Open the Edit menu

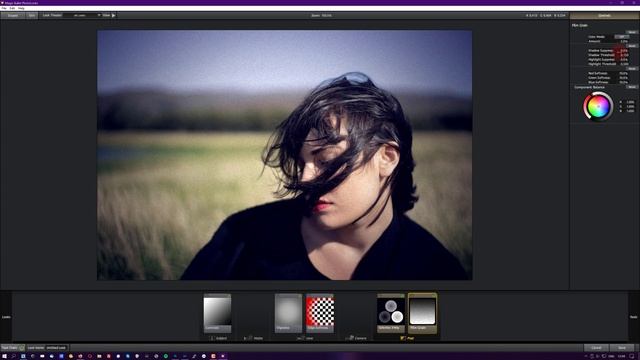pos(12,8)
